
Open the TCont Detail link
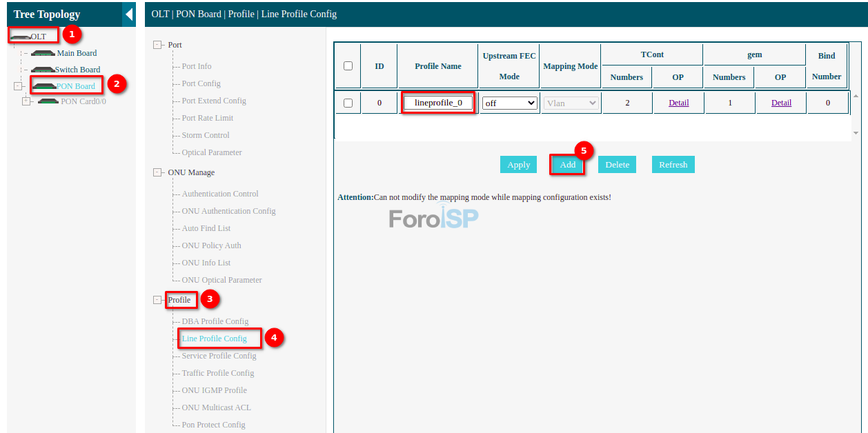point(678,103)
